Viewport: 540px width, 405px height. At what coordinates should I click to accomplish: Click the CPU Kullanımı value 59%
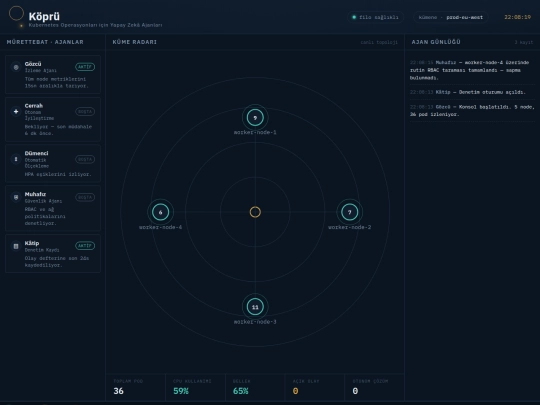[x=181, y=391]
